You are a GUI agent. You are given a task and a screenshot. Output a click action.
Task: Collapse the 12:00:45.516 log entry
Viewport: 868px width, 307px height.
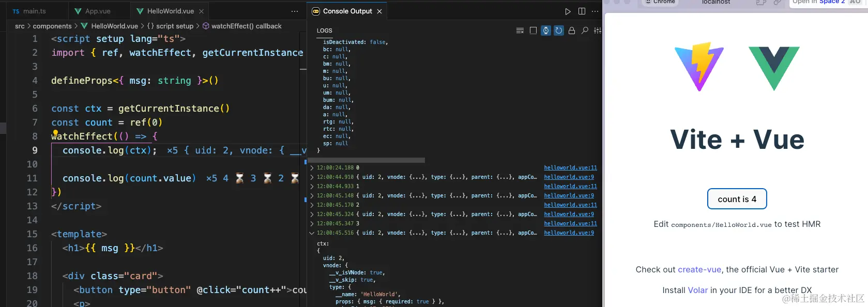(x=312, y=233)
